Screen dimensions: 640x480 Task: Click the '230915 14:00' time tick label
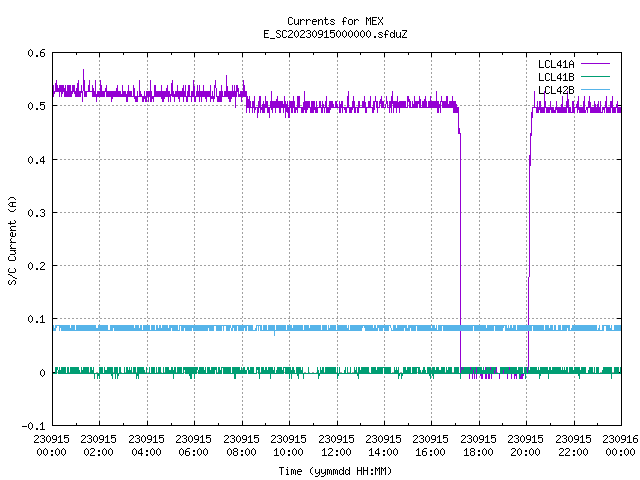click(383, 446)
